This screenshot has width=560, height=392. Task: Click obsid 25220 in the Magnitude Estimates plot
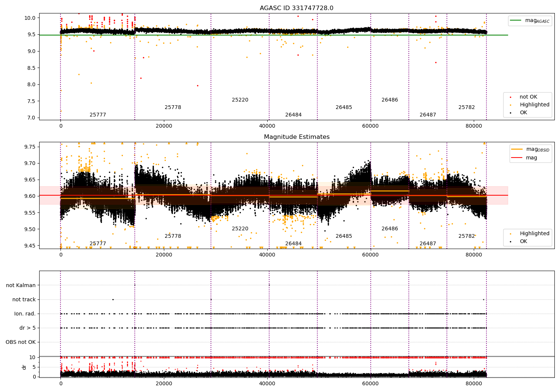click(x=240, y=229)
